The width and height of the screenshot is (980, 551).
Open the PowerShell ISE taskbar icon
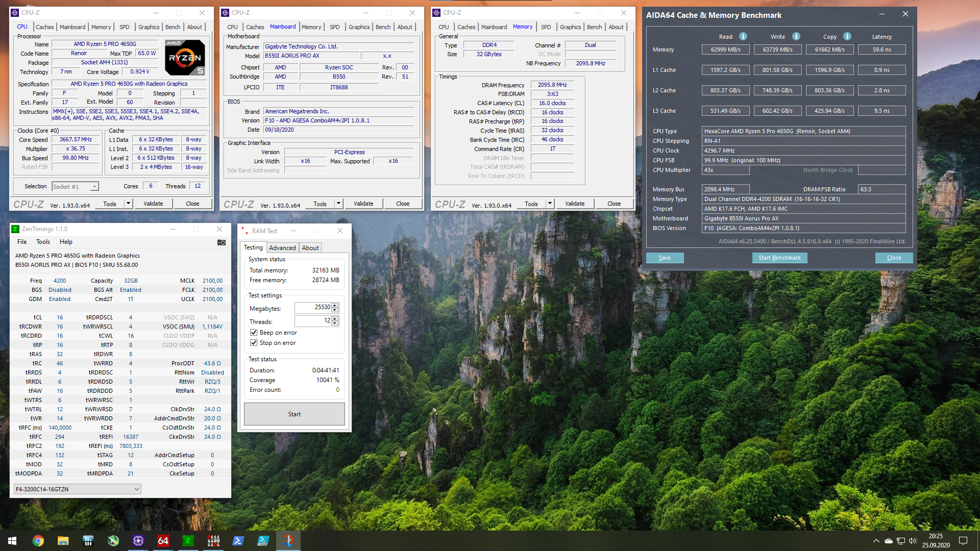pos(263,541)
